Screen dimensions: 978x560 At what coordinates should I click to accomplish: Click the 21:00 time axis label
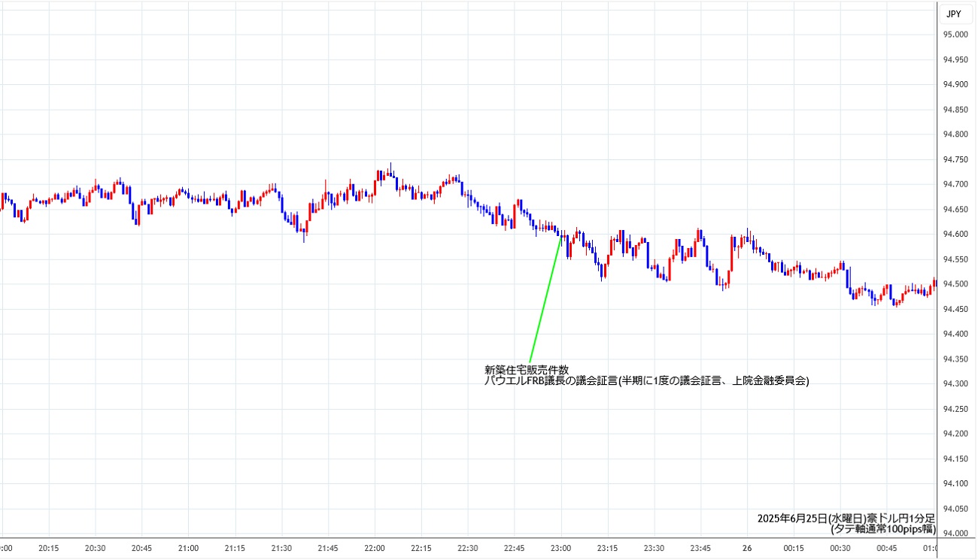click(x=188, y=548)
